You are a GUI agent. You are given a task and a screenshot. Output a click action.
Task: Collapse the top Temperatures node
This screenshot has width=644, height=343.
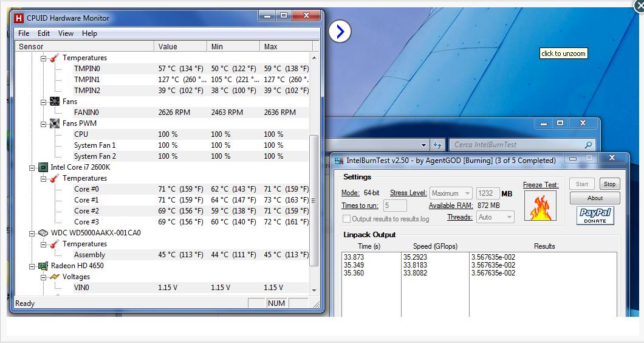pos(43,58)
